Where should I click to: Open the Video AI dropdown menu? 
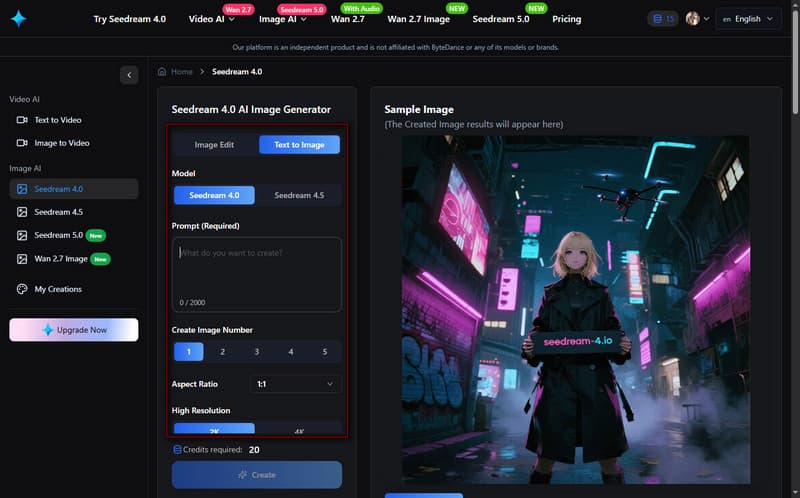211,19
